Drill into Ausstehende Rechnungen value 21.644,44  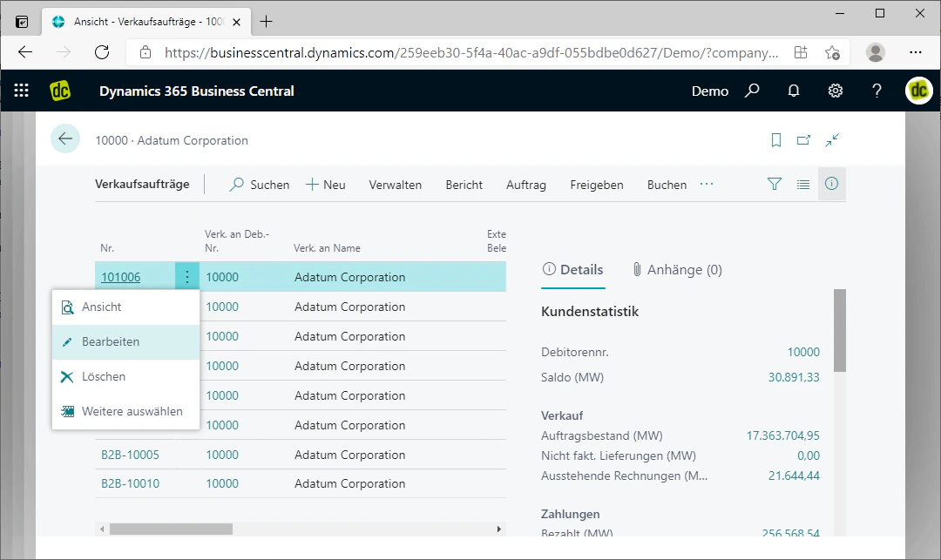[x=794, y=476]
